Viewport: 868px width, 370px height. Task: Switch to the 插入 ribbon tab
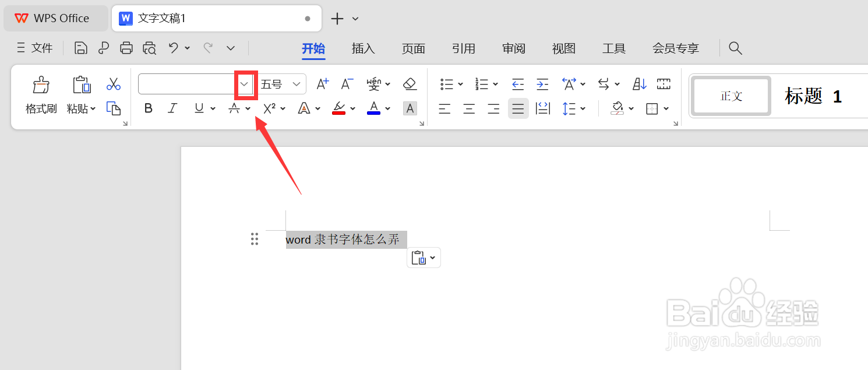click(363, 48)
